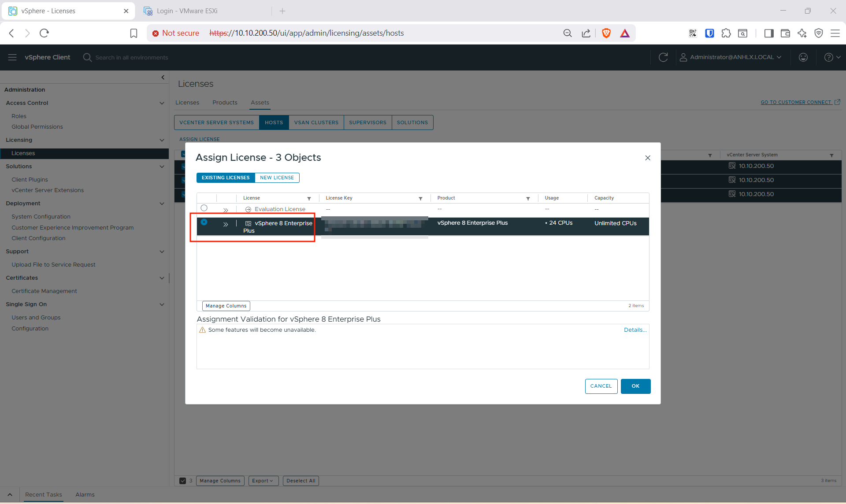Click the vCenter Server System column filter
The width and height of the screenshot is (846, 504).
tap(831, 156)
